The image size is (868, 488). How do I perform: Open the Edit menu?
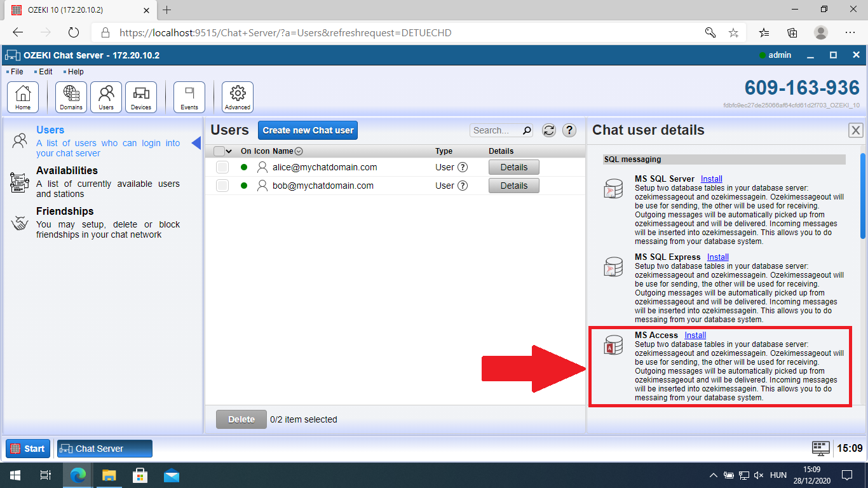[x=44, y=72]
